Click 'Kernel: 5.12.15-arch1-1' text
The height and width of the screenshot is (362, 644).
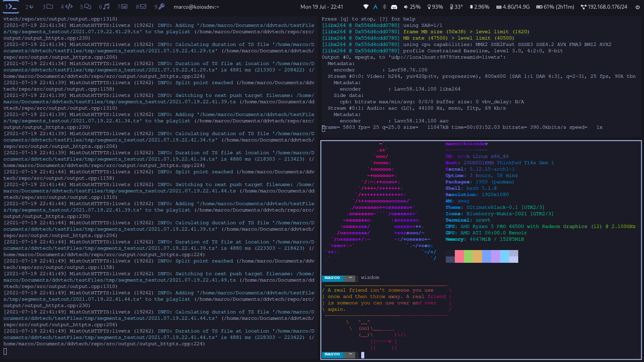[x=480, y=169]
